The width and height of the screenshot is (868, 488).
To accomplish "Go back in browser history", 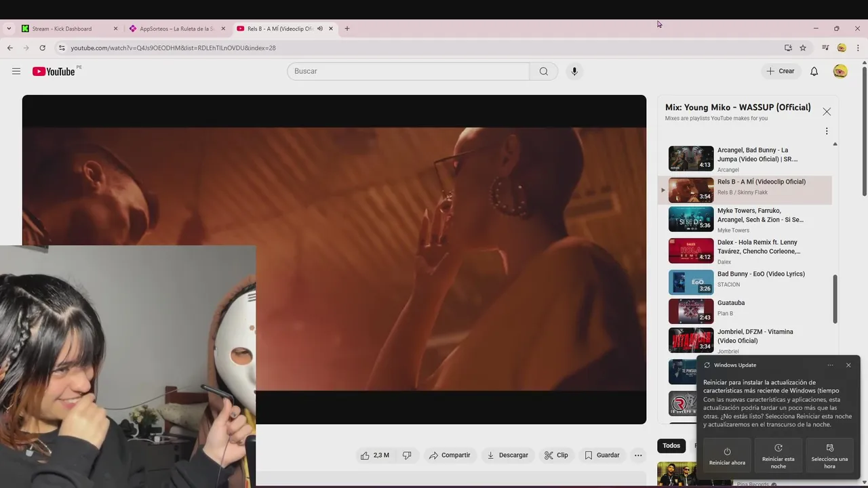I will point(9,48).
